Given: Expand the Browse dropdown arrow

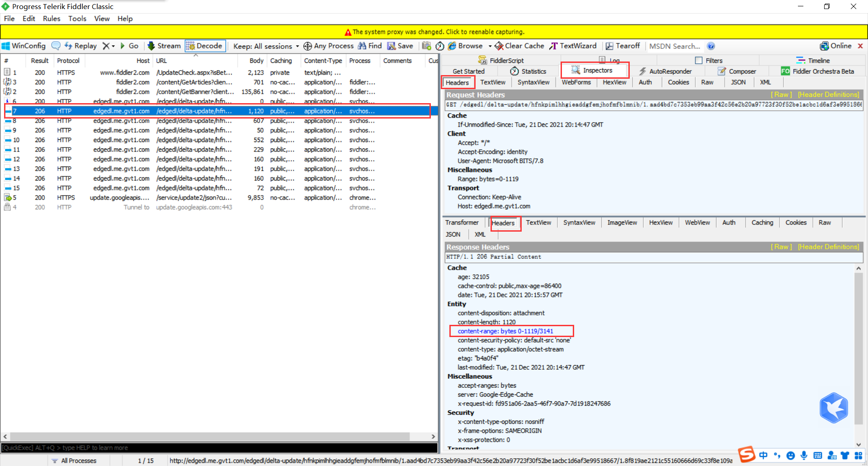Looking at the screenshot, I should click(490, 46).
